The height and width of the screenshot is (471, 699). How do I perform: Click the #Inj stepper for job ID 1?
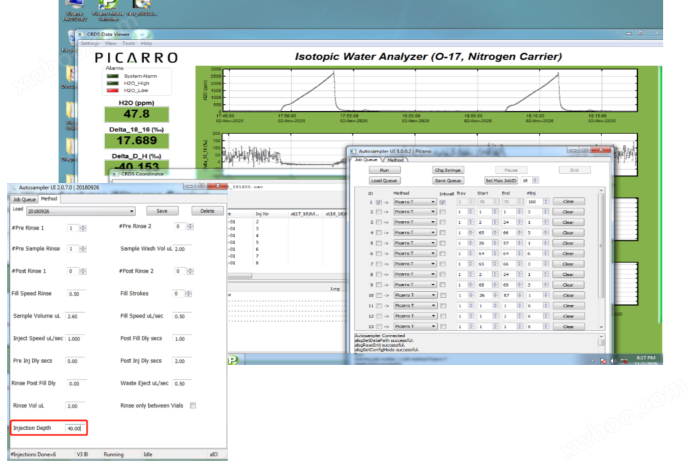(546, 202)
